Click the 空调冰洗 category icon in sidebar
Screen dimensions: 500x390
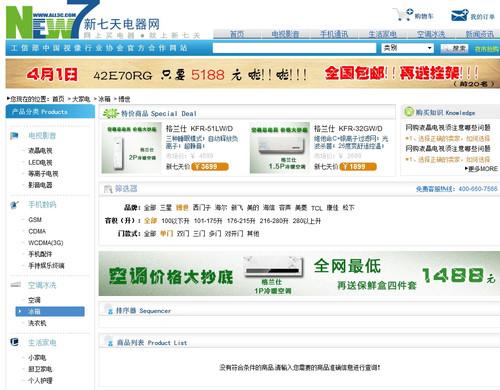(15, 285)
